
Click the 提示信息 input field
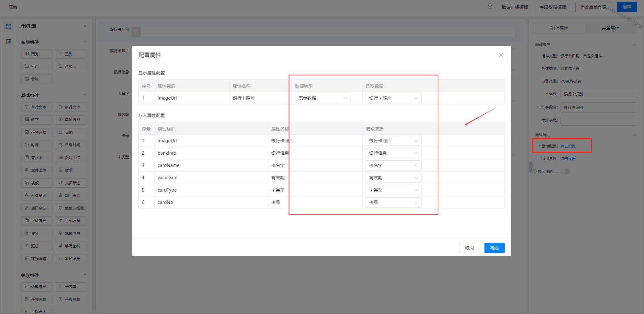pos(598,120)
